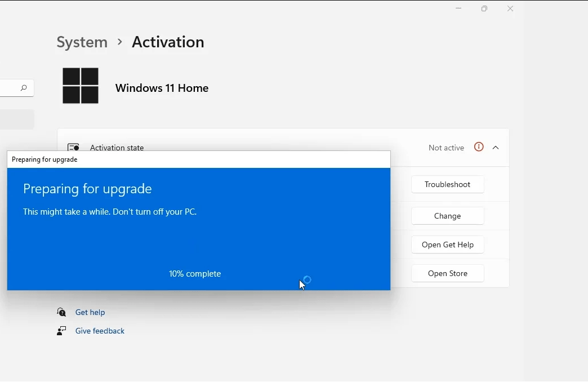The image size is (588, 382).
Task: Click the Change product key button
Action: point(447,216)
